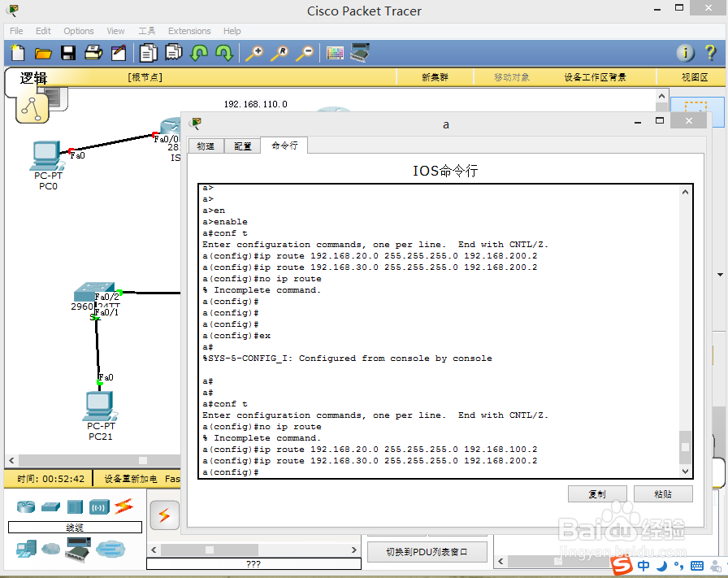This screenshot has height=578, width=728.
Task: Pick the automatic connection lightning tool
Action: click(x=164, y=515)
